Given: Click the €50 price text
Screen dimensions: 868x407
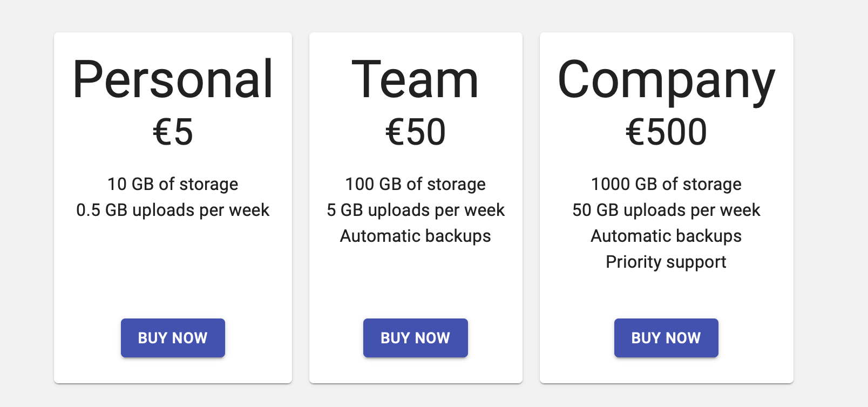Looking at the screenshot, I should coord(416,132).
